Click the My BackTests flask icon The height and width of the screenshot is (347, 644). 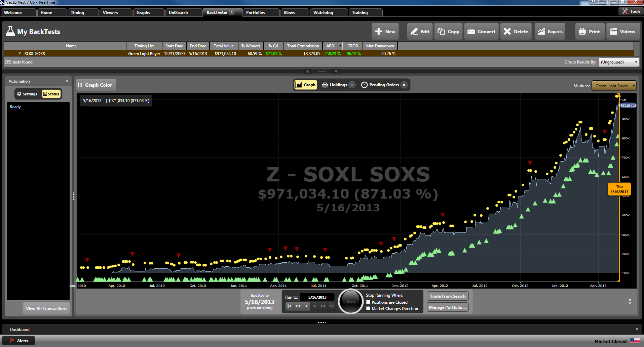pos(10,31)
